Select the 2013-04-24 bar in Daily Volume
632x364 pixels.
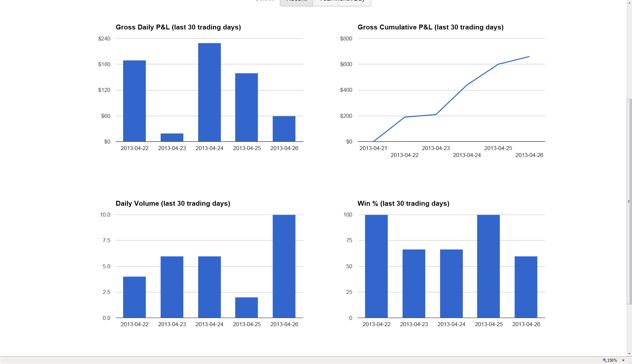[209, 287]
